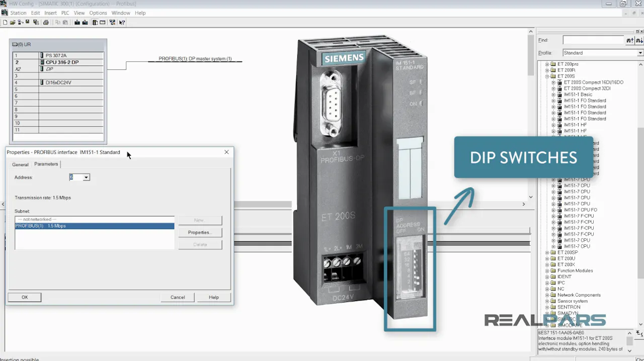Click the IM151-1 Basic module icon

[559, 95]
